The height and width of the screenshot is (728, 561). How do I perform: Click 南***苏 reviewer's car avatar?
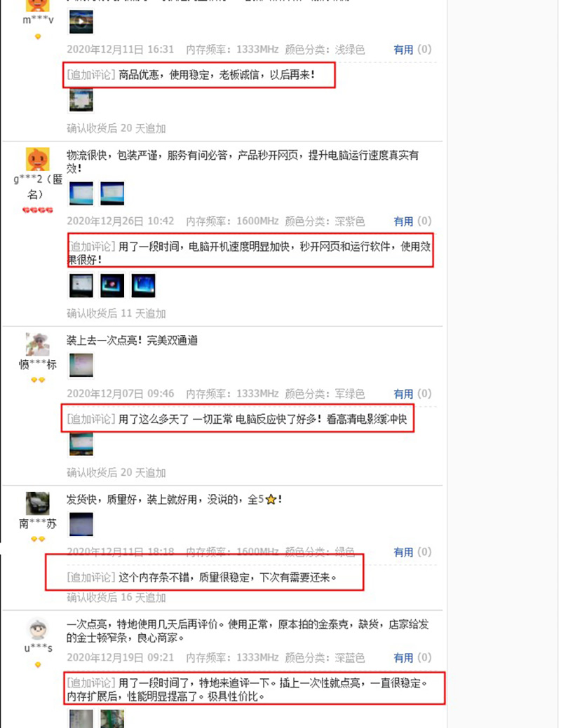point(38,504)
